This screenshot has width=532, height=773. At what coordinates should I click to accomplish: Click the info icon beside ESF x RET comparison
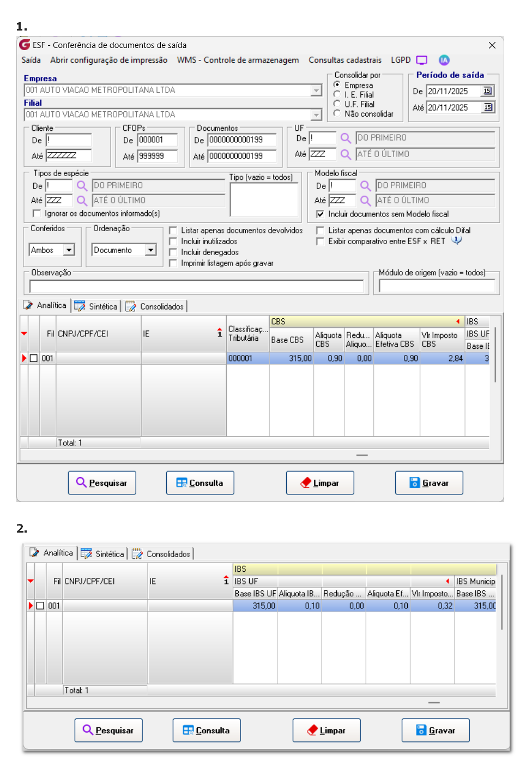point(457,240)
